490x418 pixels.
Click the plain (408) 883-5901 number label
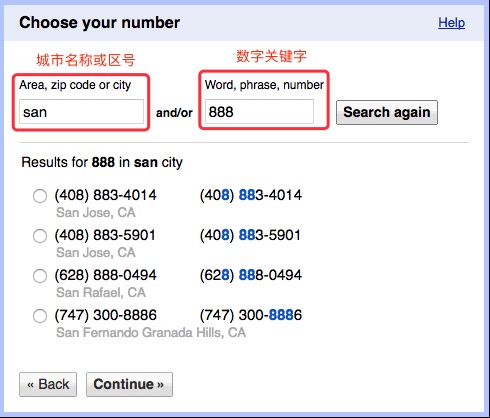pyautogui.click(x=105, y=235)
